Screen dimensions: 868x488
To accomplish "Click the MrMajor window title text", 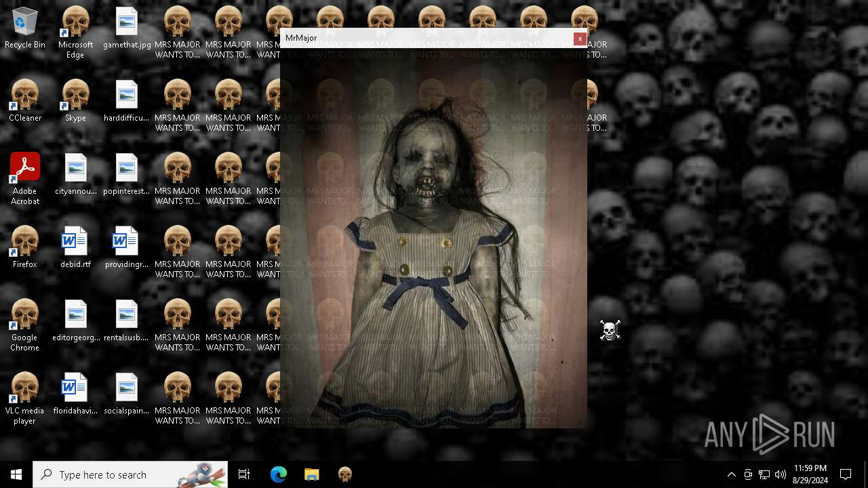I will (x=301, y=38).
